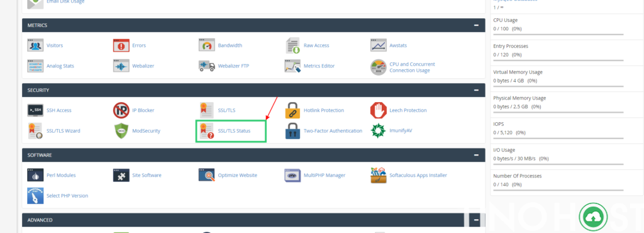This screenshot has height=233, width=644.
Task: Click the Two-Factor Authentication link
Action: [333, 131]
